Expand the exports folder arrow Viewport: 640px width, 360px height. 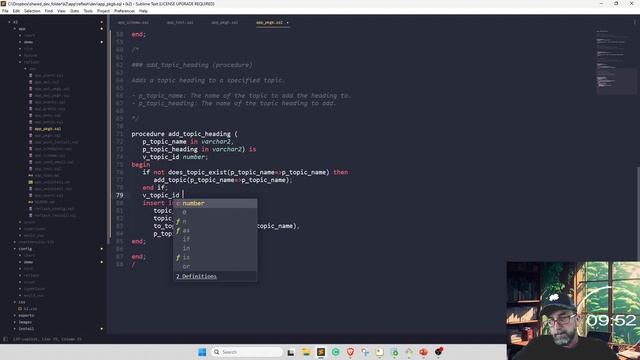[x=15, y=316]
